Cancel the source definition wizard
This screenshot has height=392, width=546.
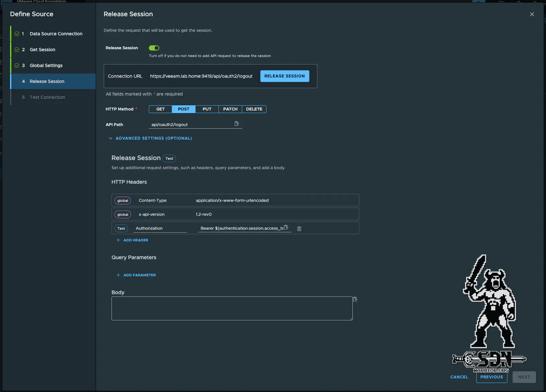[x=458, y=377]
